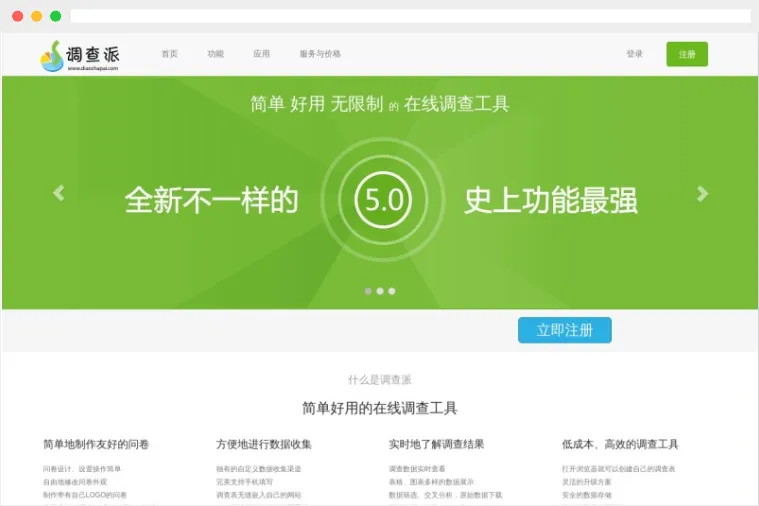Click the 低成本、高效的调查工具 heading
Viewport: 759px width, 506px height.
[620, 444]
